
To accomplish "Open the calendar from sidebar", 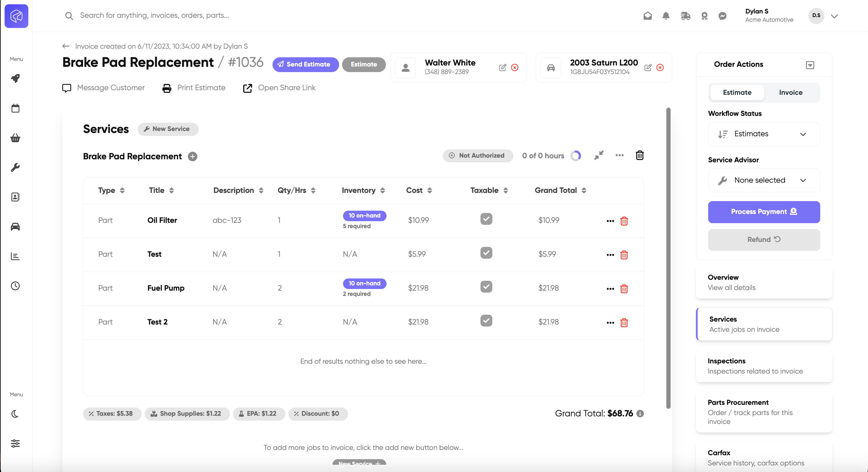I will coord(15,108).
